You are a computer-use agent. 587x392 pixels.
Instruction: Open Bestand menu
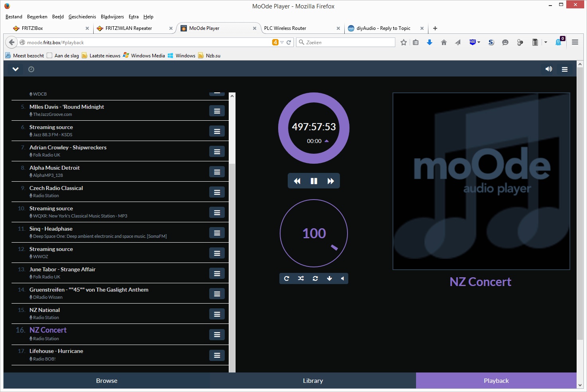14,17
